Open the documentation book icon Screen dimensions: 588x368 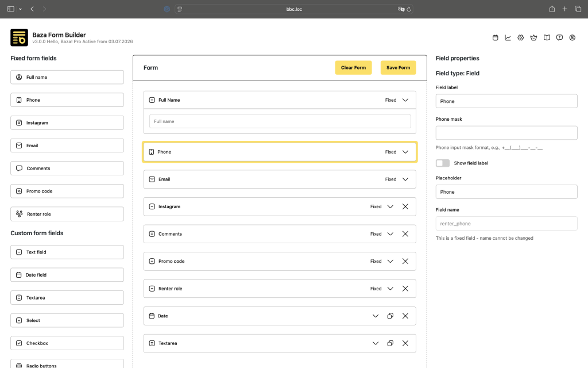[547, 37]
